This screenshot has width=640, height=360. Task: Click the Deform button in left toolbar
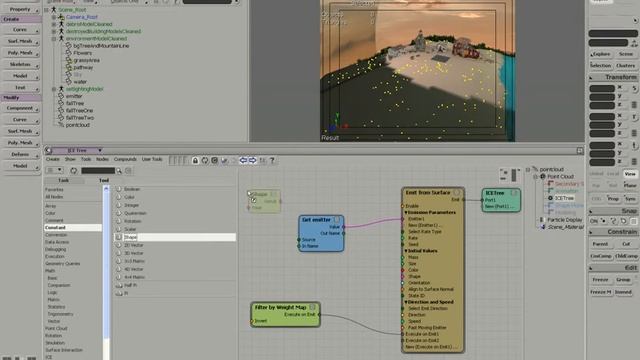tap(20, 154)
